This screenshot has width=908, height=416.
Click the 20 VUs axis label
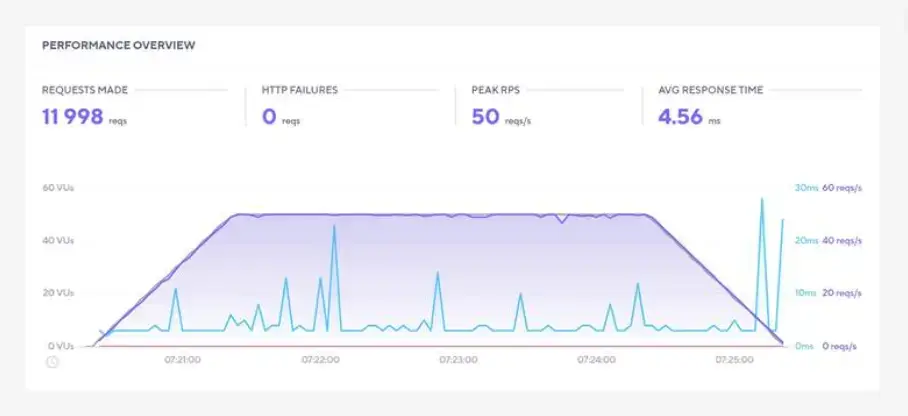point(58,293)
